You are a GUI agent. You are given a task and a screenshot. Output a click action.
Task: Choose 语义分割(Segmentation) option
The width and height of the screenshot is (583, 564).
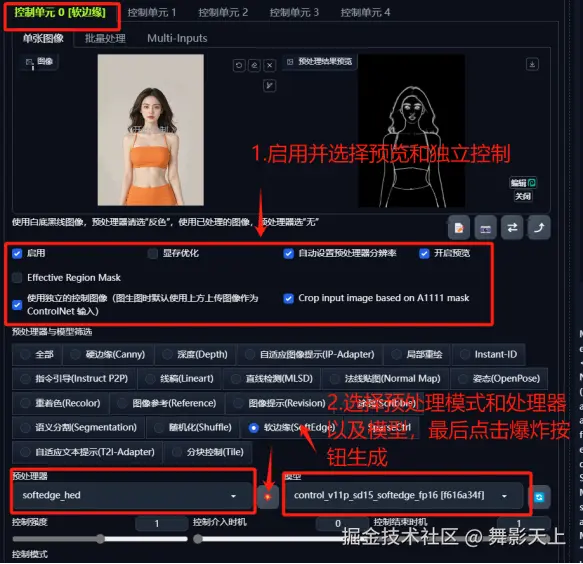click(x=78, y=428)
